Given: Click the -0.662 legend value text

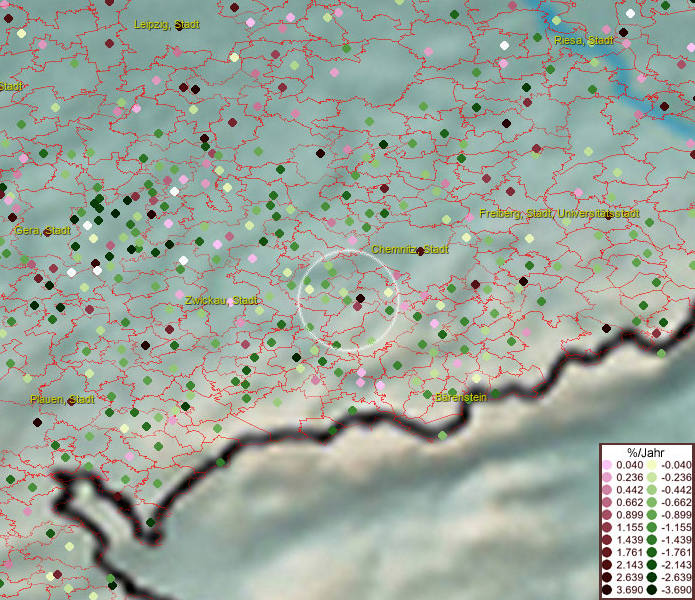Looking at the screenshot, I should click(676, 503).
